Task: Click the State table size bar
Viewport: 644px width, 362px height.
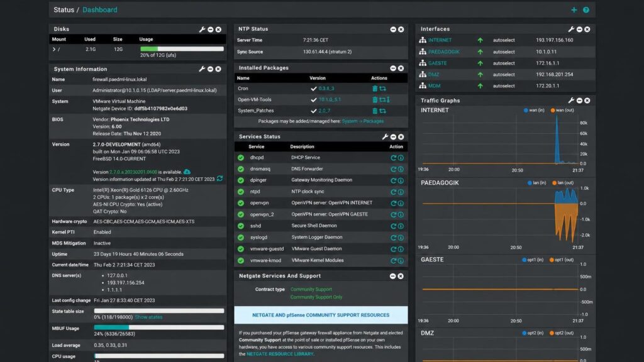Action: click(x=159, y=311)
